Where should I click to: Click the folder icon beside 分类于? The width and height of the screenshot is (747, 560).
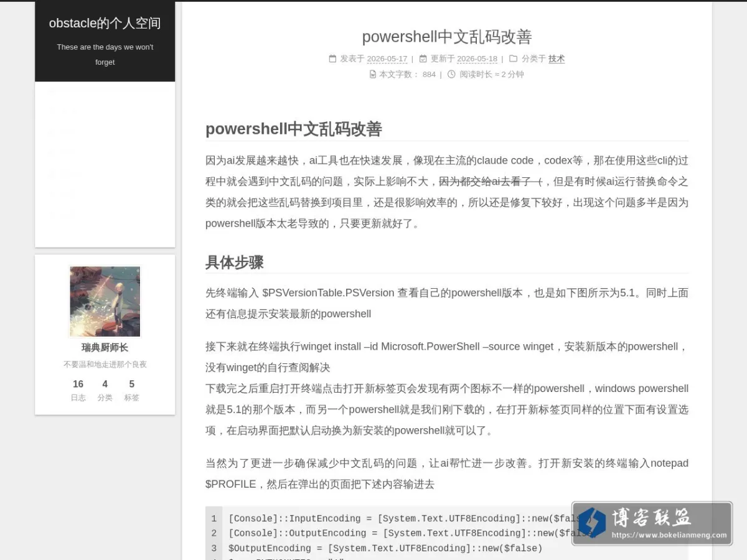513,58
